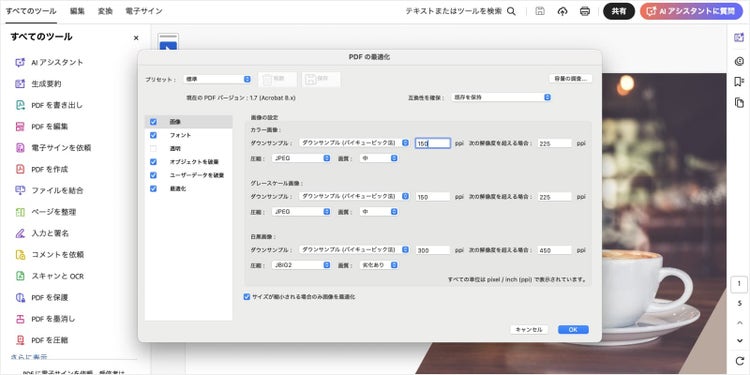This screenshot has width=750, height=375.
Task: Click the cloud upload icon
Action: (562, 11)
